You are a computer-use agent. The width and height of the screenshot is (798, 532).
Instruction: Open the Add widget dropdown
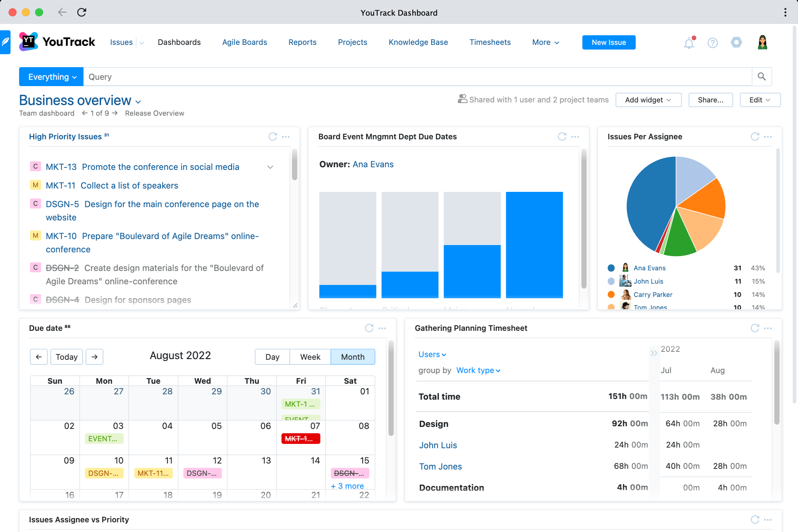pos(648,100)
